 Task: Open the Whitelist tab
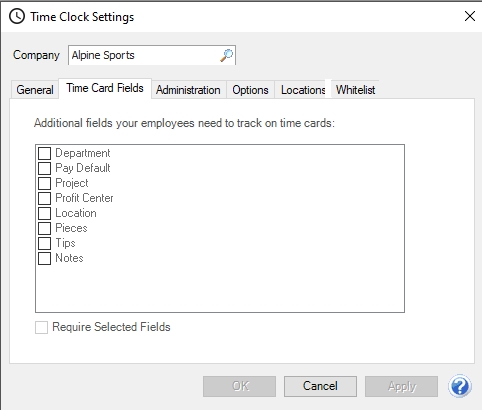(x=355, y=90)
